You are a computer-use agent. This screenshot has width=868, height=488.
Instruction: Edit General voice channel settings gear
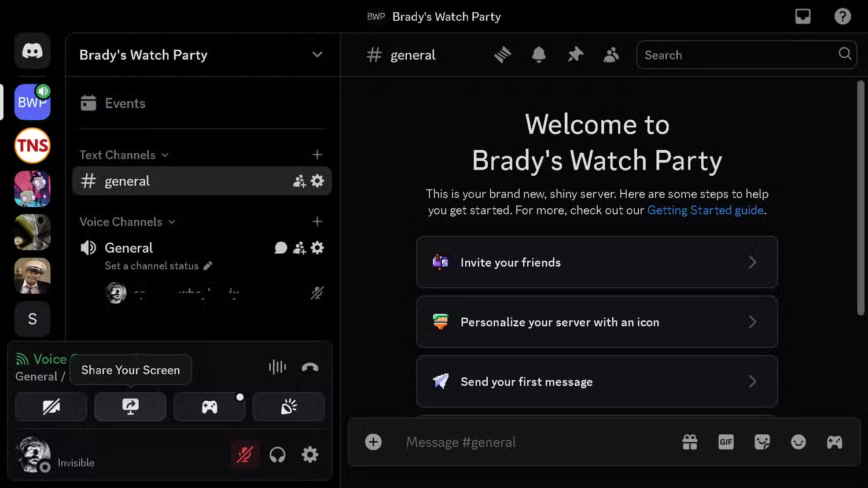pos(318,248)
